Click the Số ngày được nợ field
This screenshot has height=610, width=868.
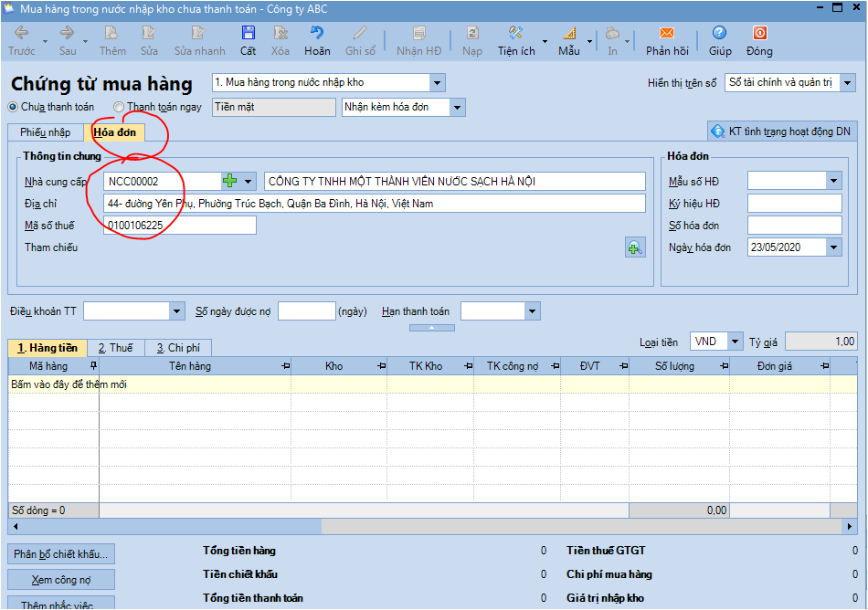pyautogui.click(x=307, y=310)
